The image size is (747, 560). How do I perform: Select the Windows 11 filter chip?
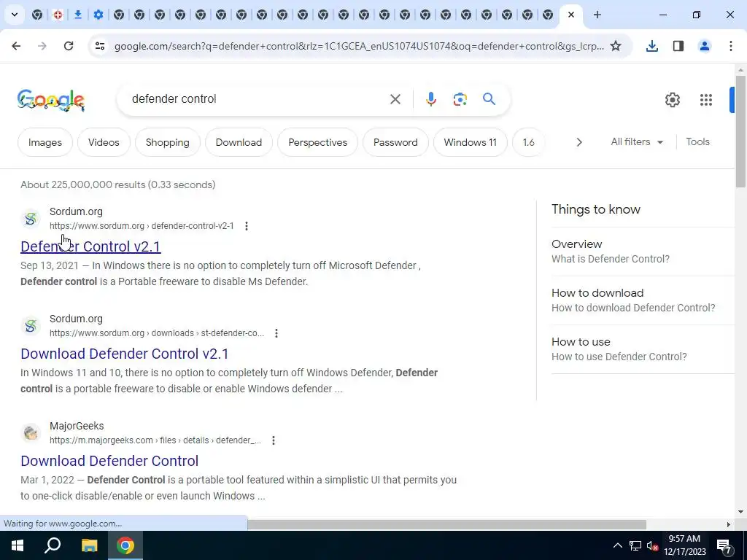point(471,142)
